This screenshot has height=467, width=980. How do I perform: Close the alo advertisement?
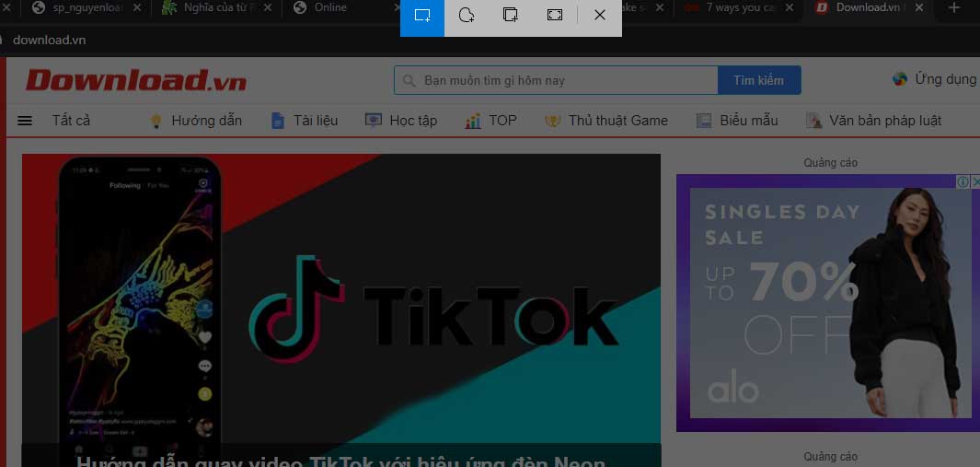tap(975, 181)
